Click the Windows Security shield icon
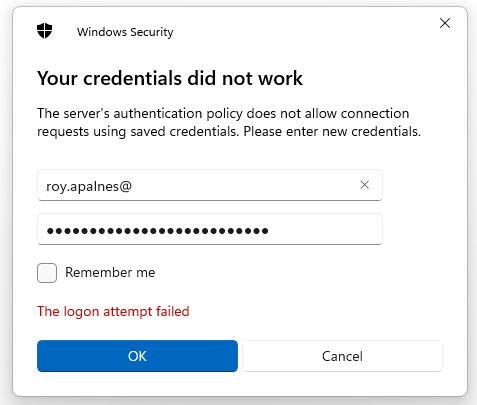 coord(44,31)
